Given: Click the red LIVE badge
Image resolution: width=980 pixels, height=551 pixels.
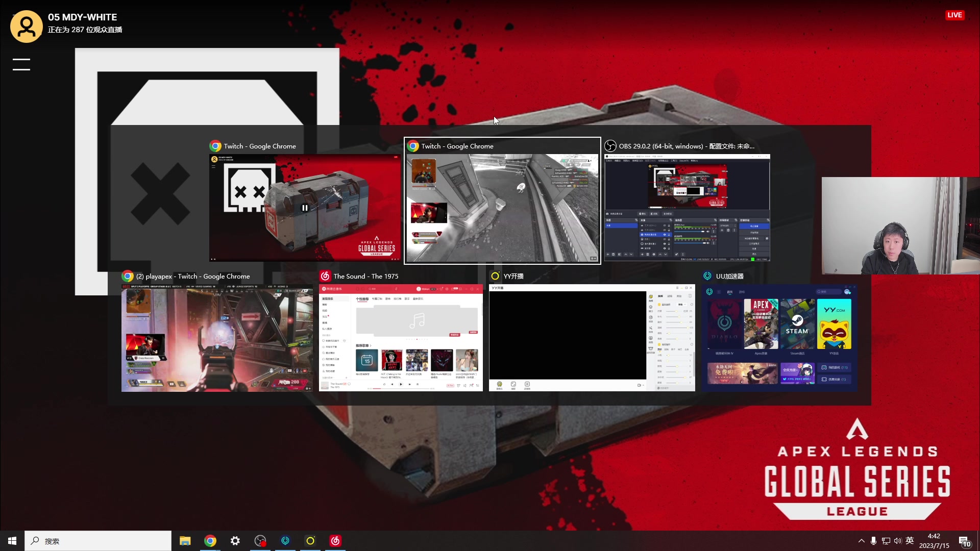Looking at the screenshot, I should point(954,15).
